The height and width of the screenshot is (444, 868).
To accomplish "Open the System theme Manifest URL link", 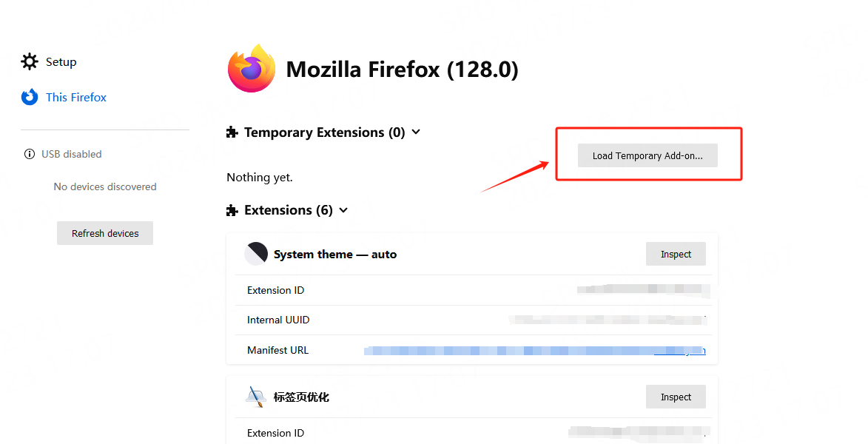I will tap(534, 351).
